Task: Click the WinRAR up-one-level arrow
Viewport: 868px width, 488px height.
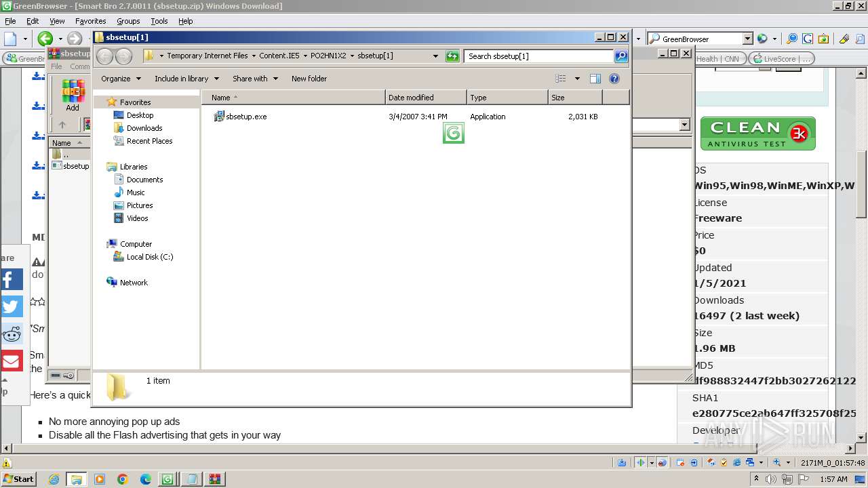Action: point(62,125)
